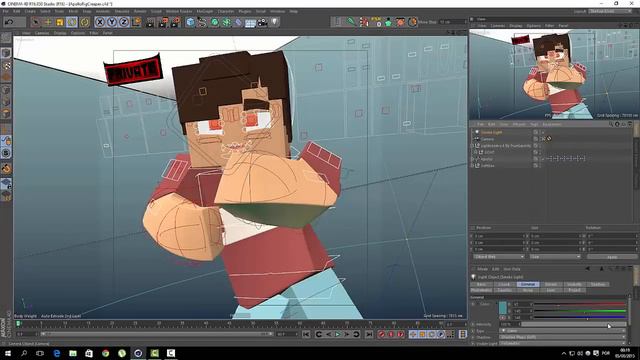Select the Global Light object
The height and width of the screenshot is (360, 640).
(x=491, y=132)
